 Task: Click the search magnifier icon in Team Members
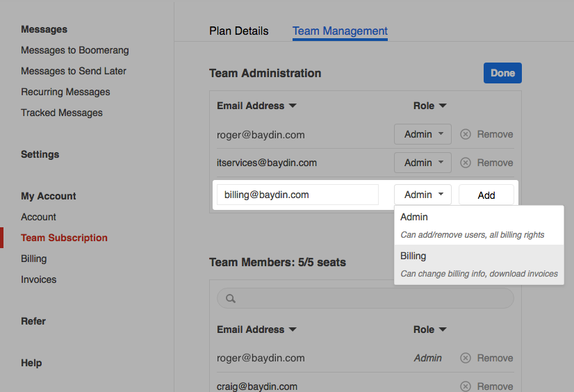coord(231,299)
